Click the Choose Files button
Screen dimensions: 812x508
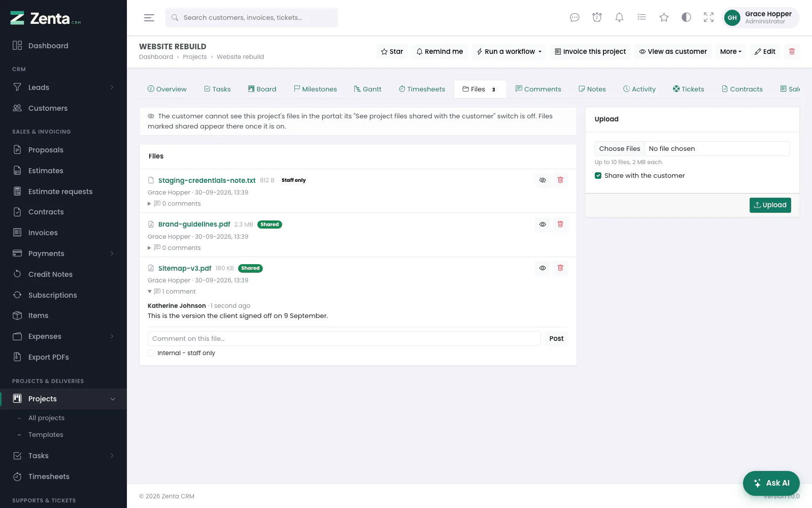[620, 149]
